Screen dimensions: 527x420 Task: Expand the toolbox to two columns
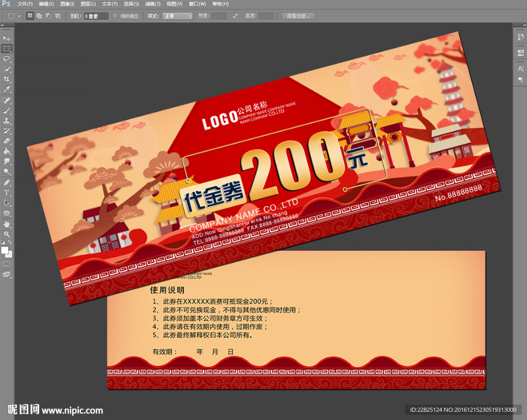[3, 25]
